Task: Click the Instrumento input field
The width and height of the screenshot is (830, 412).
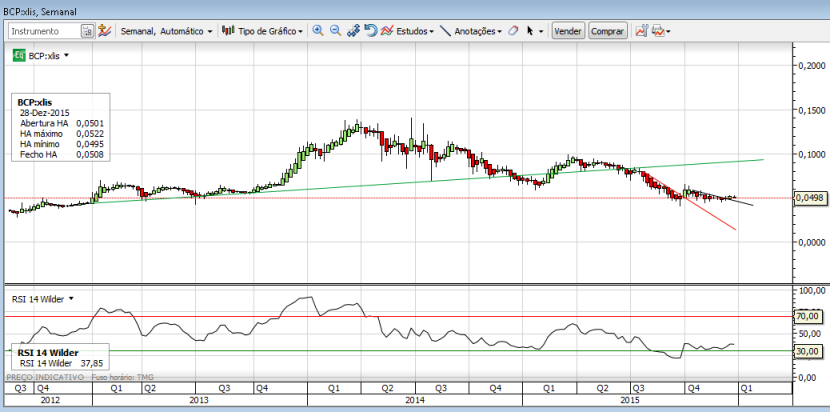Action: pos(44,31)
